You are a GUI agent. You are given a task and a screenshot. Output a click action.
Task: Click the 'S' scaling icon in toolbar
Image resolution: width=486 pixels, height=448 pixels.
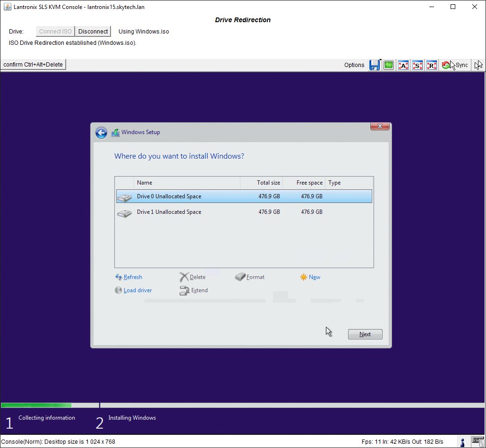point(418,65)
